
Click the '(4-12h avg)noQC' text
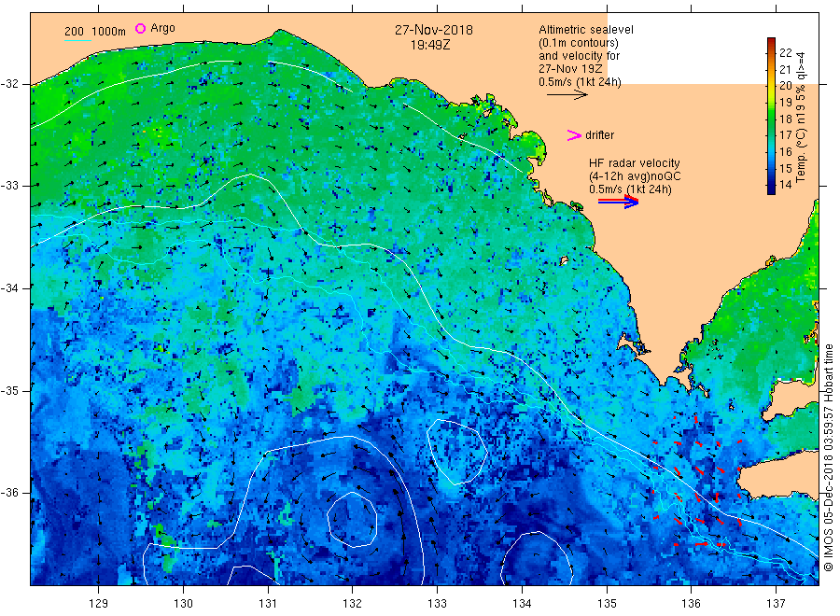[x=635, y=176]
